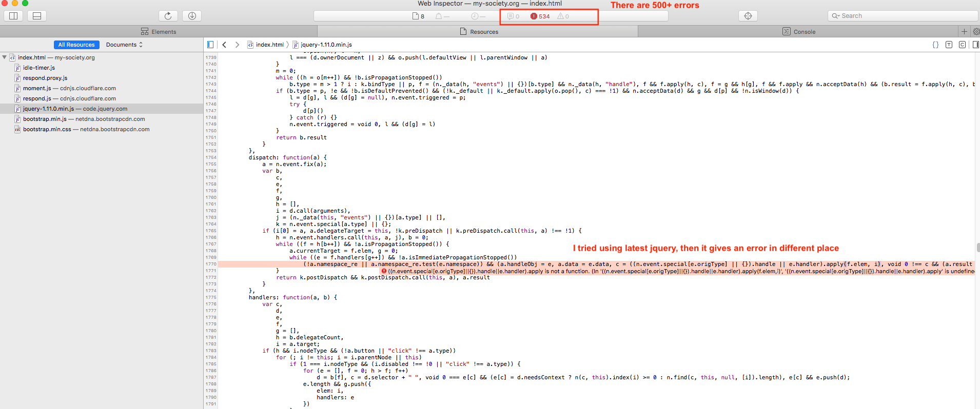Open respond.js from cdnjs.cloudflare.com

coord(102,98)
